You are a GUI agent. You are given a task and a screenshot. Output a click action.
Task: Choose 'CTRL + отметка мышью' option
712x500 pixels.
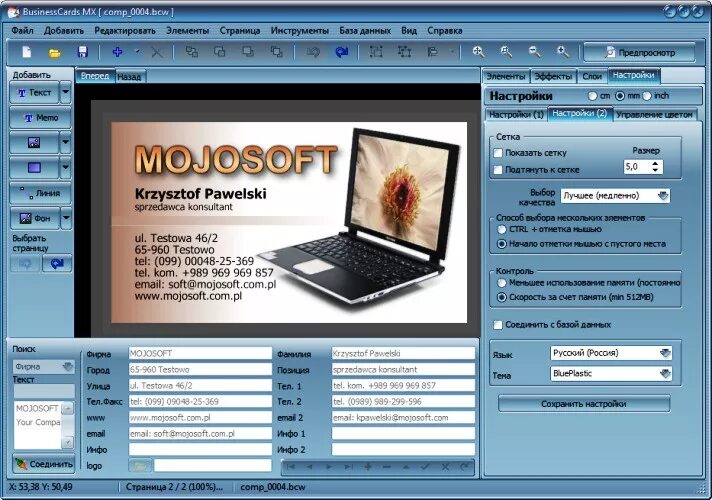click(502, 229)
